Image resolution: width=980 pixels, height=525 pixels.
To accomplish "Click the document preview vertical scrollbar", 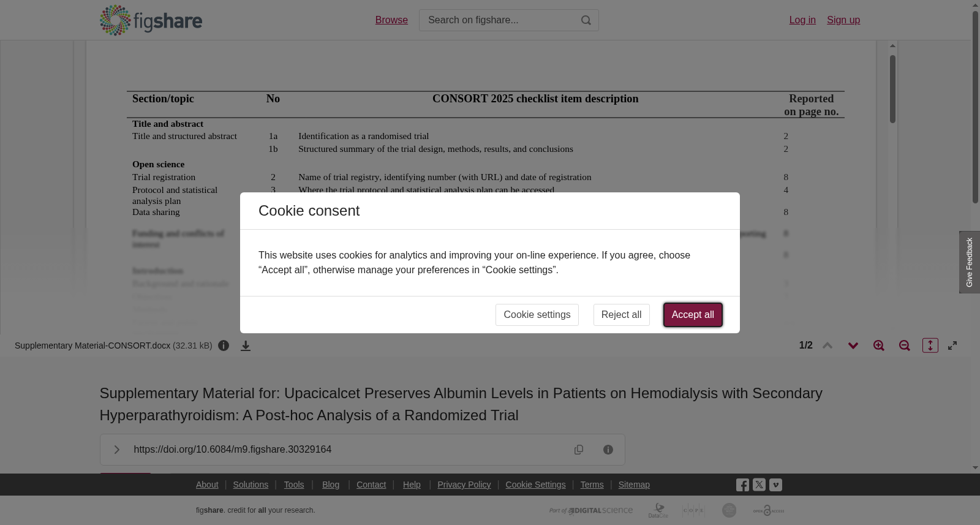I will (893, 89).
